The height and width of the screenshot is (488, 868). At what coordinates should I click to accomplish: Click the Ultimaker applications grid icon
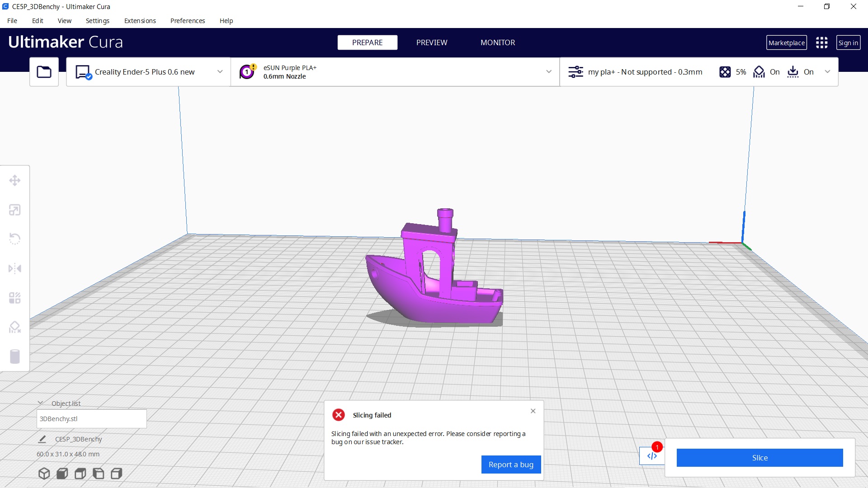pos(821,42)
